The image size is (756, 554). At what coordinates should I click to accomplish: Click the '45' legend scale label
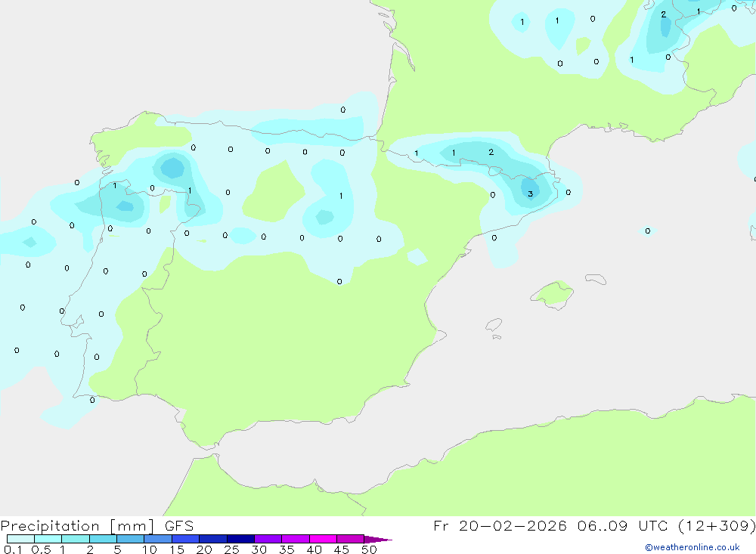point(342,549)
